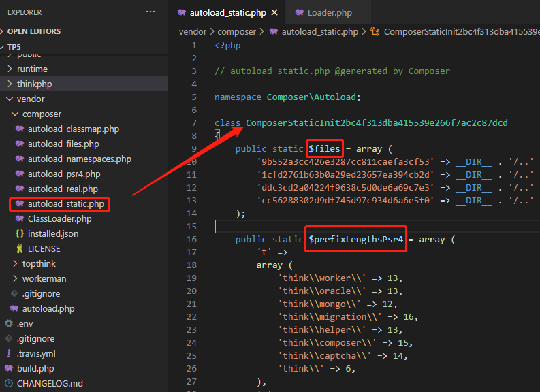Image resolution: width=540 pixels, height=392 pixels.
Task: Open the Explorer more actions ellipsis
Action: 150,12
